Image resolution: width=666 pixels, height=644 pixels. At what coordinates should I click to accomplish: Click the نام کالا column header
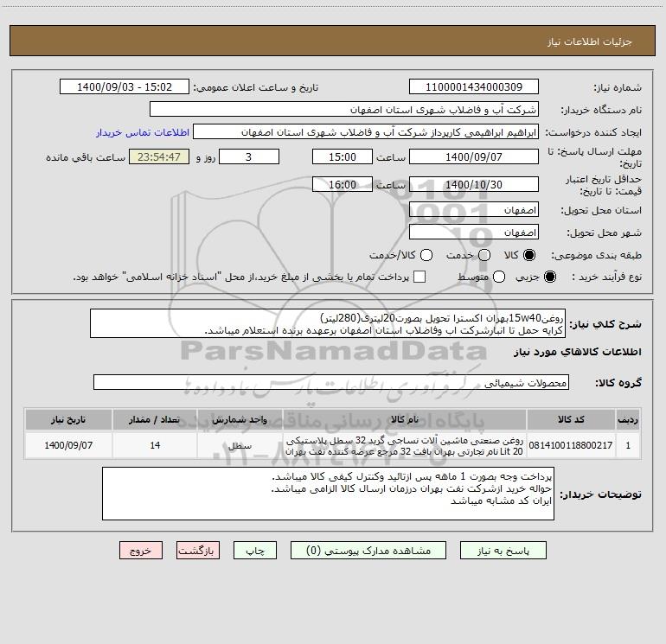click(x=405, y=419)
